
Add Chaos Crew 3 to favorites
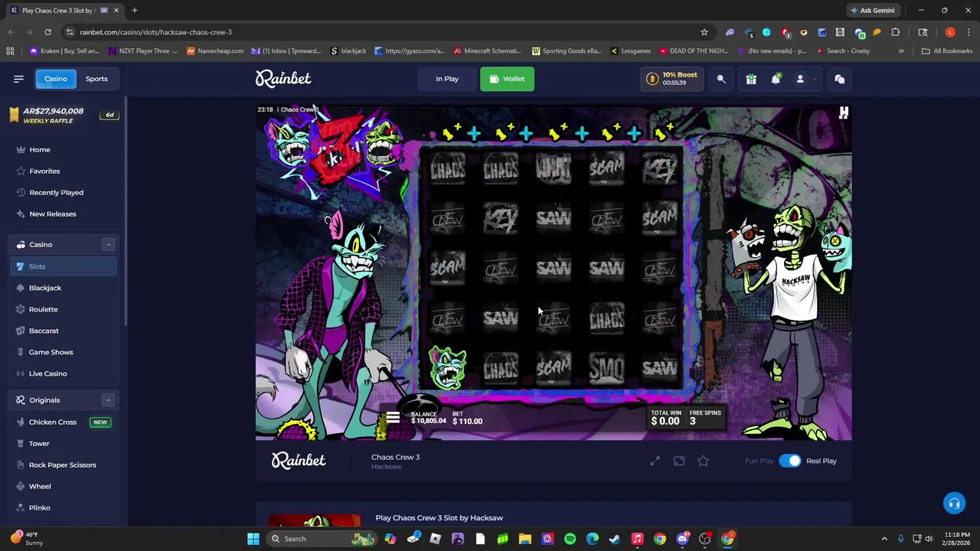(703, 461)
